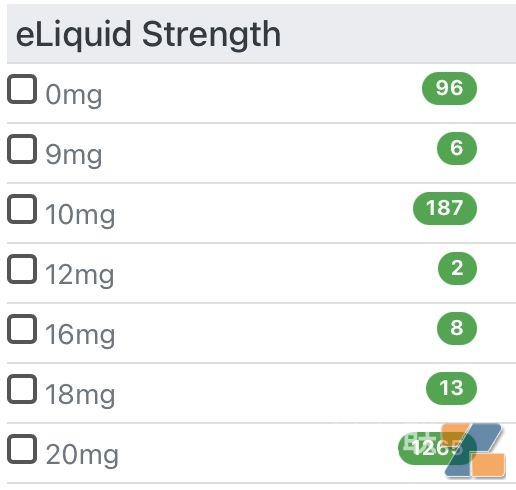516x490 pixels.
Task: Tick the 0mg strength checkbox
Action: click(22, 89)
